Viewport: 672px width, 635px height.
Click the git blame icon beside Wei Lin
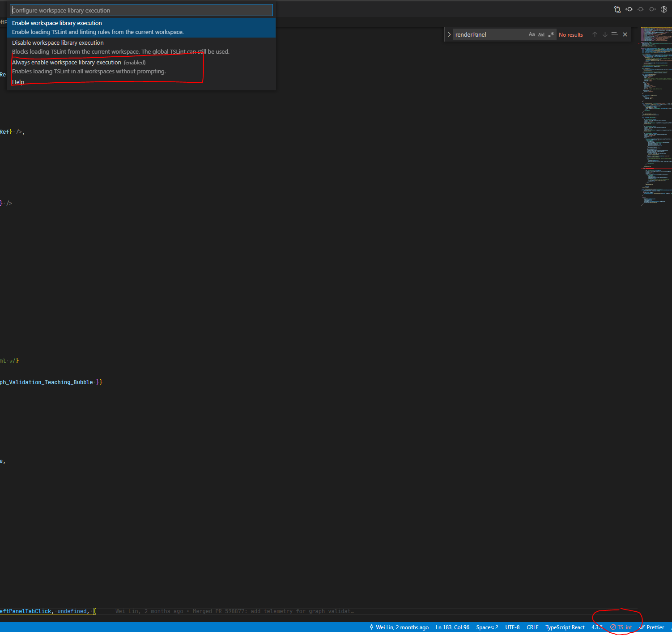[371, 627]
